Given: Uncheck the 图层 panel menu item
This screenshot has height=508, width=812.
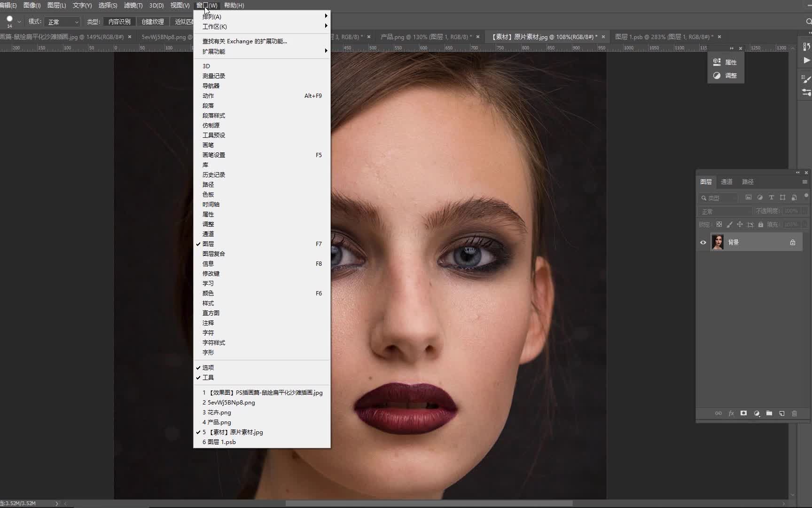Looking at the screenshot, I should point(208,244).
